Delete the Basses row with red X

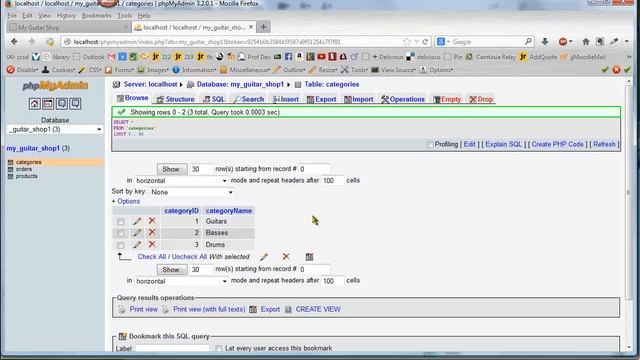(x=152, y=232)
